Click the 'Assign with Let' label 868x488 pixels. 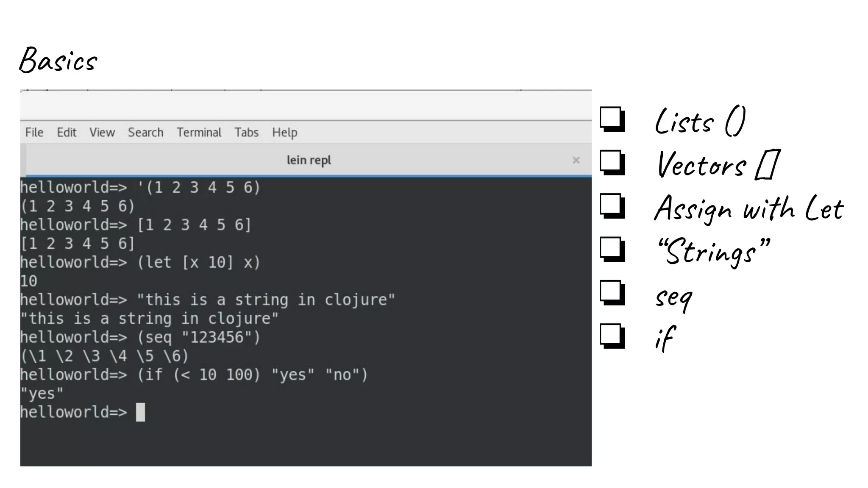(749, 209)
